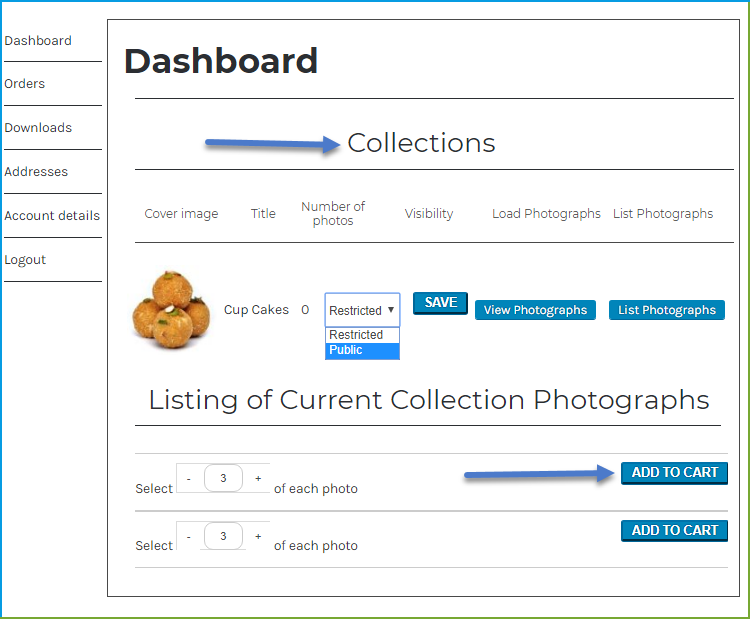Viewport: 750px width, 619px height.
Task: Decrease quantity with first minus button
Action: pos(188,478)
